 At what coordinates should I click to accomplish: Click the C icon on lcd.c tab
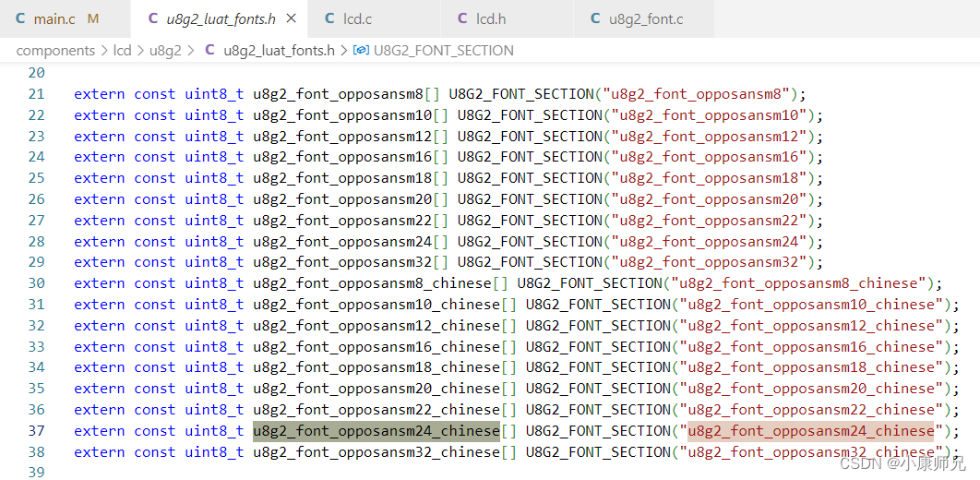330,18
